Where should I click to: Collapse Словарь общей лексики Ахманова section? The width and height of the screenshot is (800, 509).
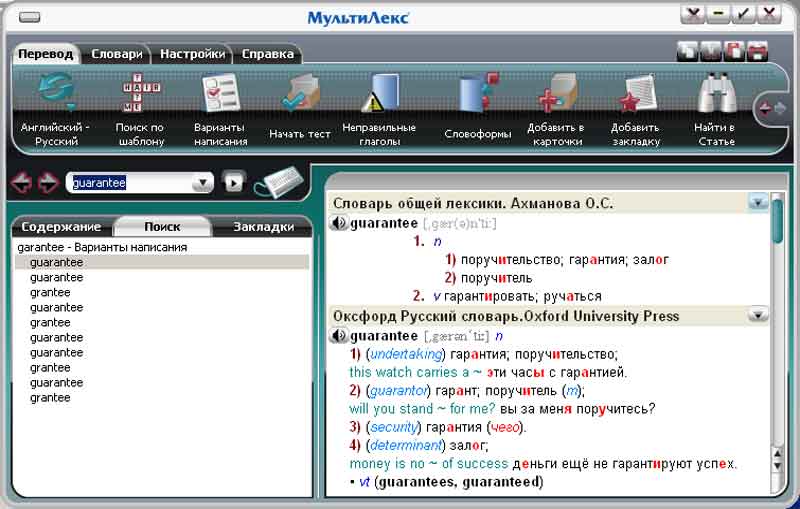(758, 202)
